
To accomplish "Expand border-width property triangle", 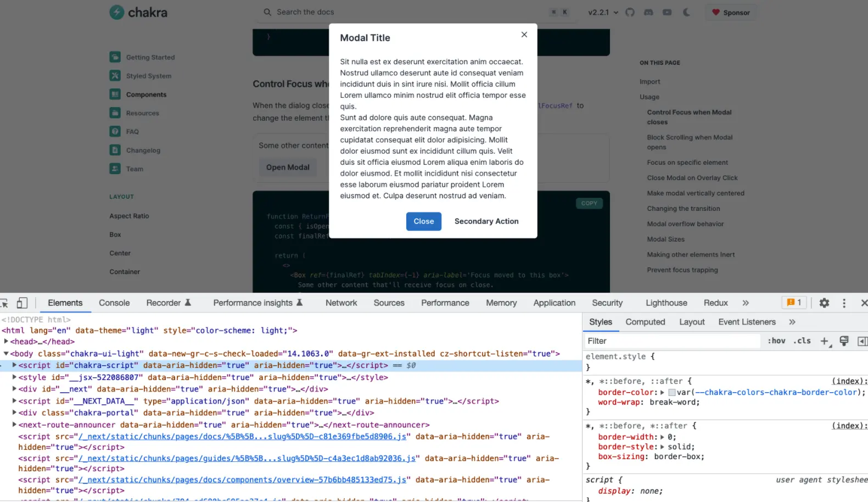I will (x=662, y=437).
